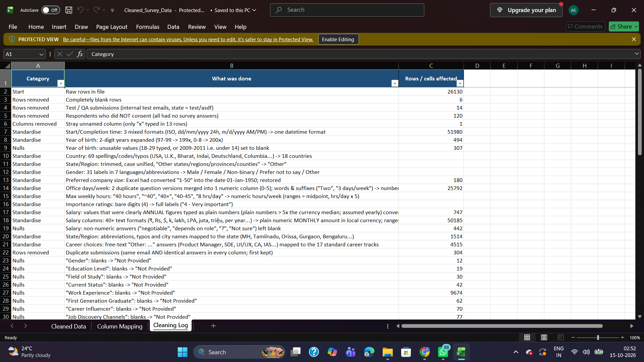Click the Insert Function fx icon
Viewport: 644px width, 362px height.
(x=80, y=54)
